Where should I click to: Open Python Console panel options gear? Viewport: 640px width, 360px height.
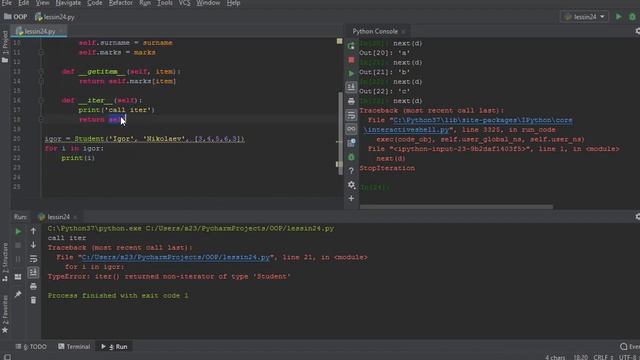coord(638,31)
